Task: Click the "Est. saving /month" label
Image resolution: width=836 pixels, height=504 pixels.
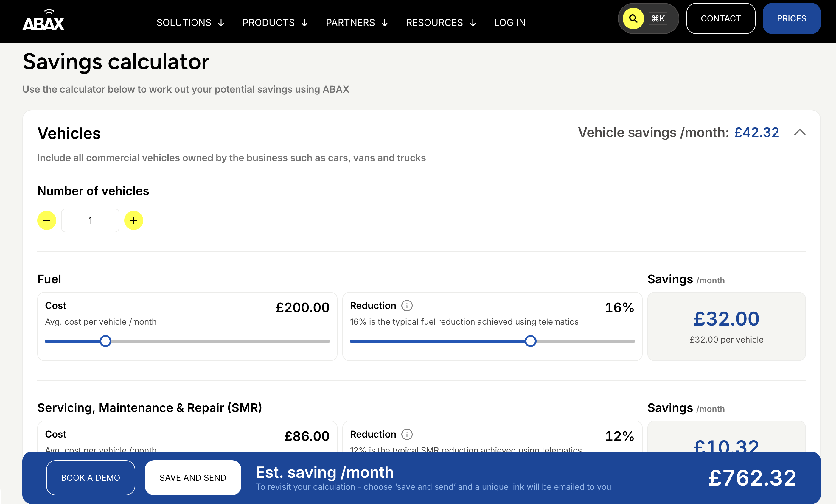Action: point(324,472)
